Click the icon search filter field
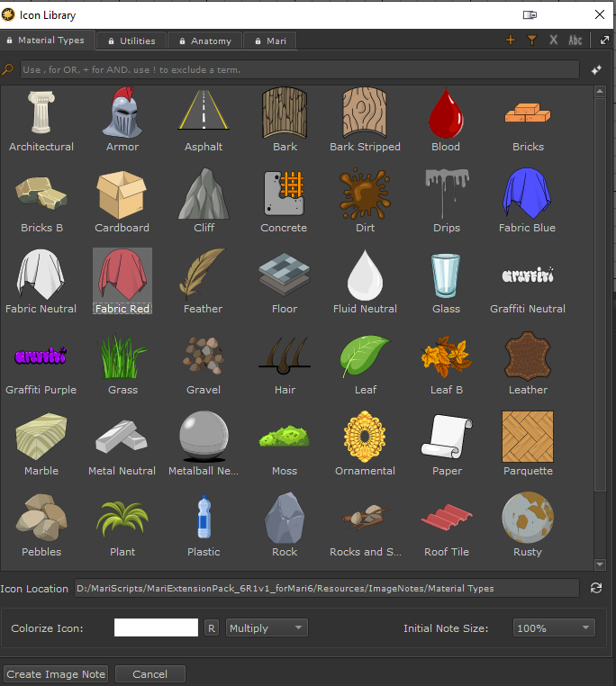This screenshot has width=616, height=686. point(299,69)
